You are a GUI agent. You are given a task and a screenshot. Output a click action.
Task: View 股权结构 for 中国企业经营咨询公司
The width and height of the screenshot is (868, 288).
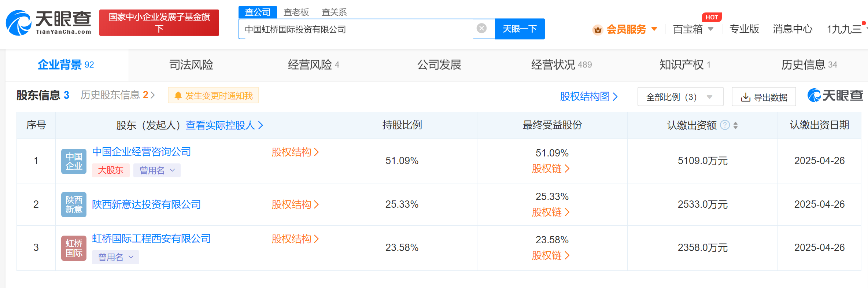(295, 152)
